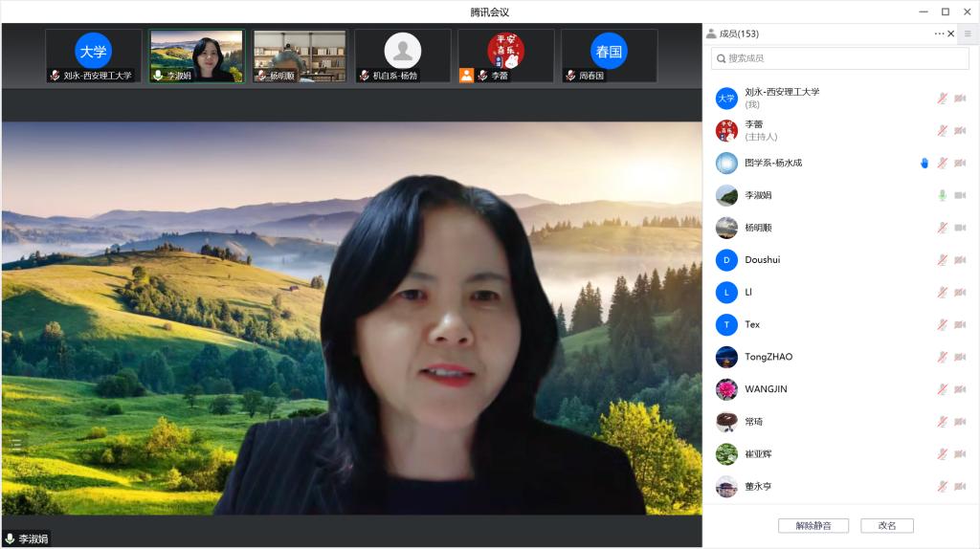Screen dimensions: 980x549
Task: Select the 周春国 participant tile in top strip
Action: coord(609,55)
